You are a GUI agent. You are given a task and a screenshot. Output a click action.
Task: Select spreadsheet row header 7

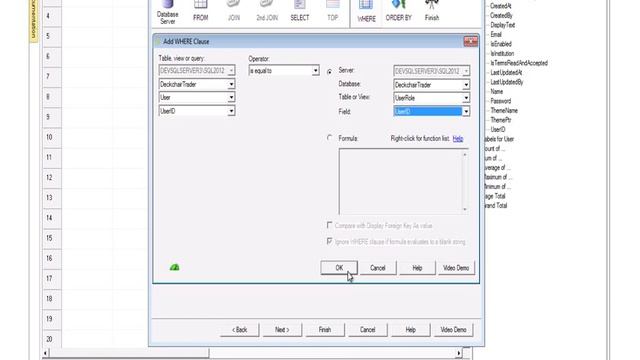click(x=52, y=76)
